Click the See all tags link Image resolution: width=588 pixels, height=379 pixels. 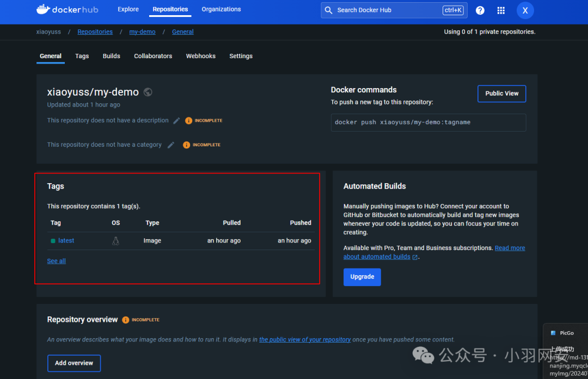pos(56,261)
